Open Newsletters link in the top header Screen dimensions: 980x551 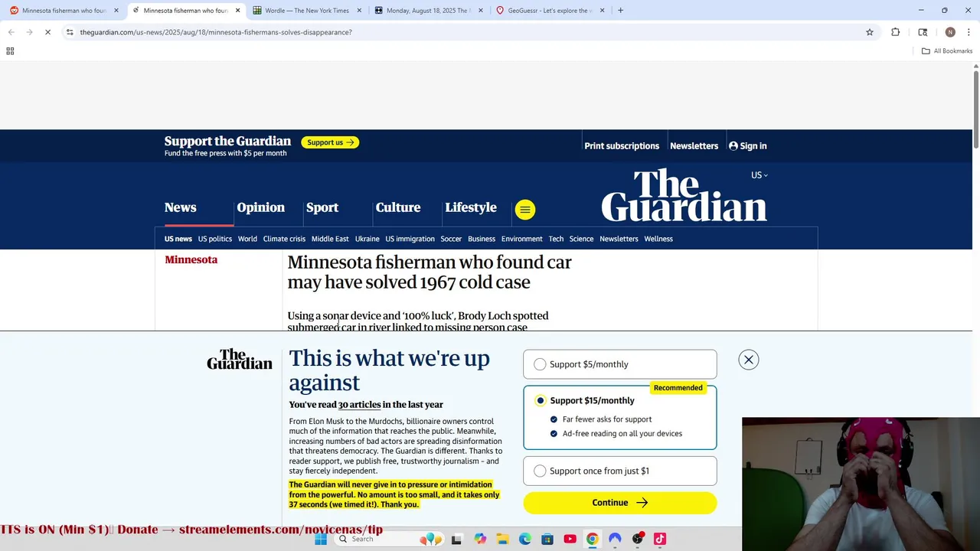click(x=694, y=145)
